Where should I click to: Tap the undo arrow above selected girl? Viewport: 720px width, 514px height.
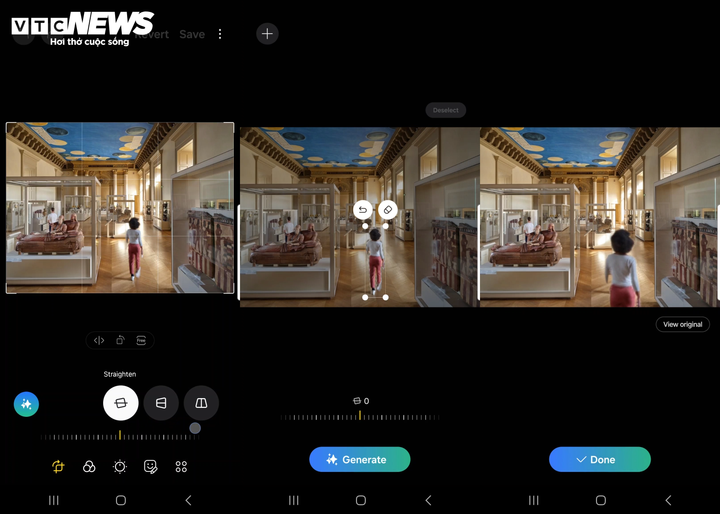(363, 210)
